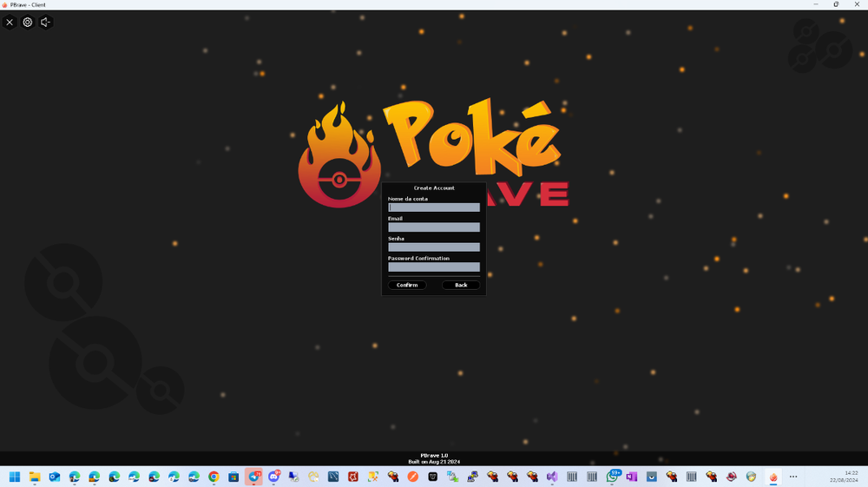Launch Google Chrome from the taskbar
The width and height of the screenshot is (868, 487).
[x=214, y=477]
